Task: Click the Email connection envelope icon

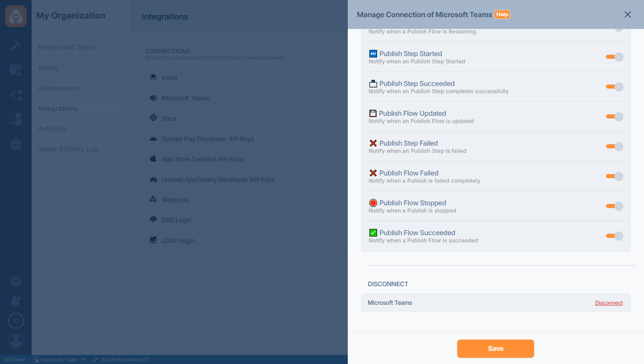Action: (153, 77)
